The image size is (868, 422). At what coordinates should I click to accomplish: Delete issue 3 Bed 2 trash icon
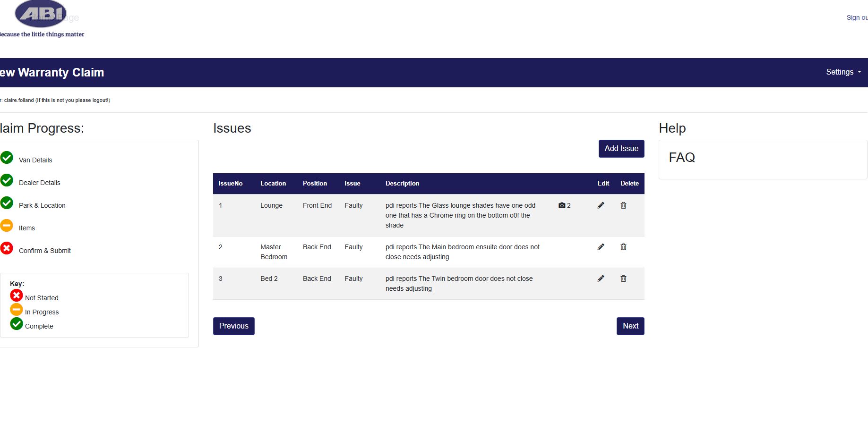point(623,279)
